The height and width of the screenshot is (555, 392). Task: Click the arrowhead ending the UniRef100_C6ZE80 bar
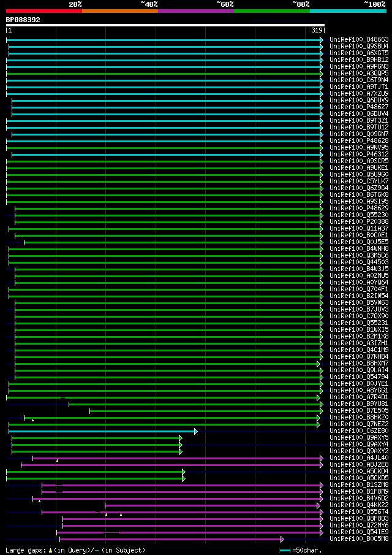tap(196, 431)
